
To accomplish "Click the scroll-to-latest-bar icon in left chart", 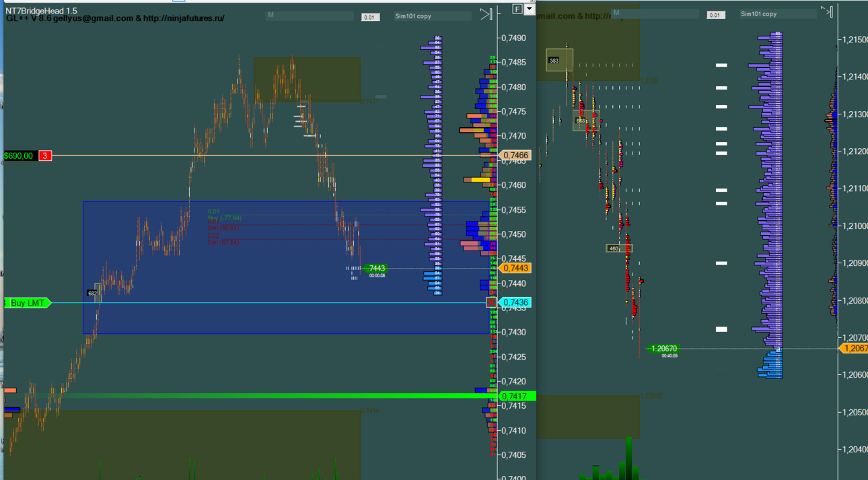I will tap(486, 13).
